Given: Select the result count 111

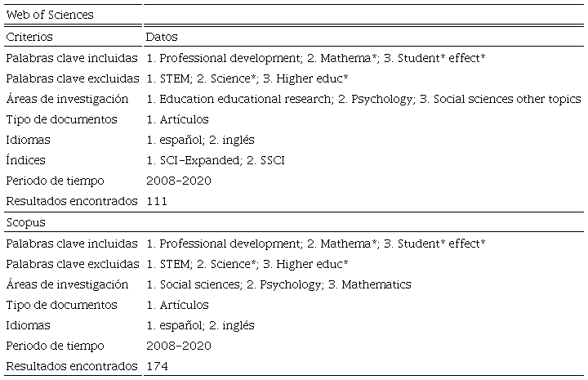Looking at the screenshot, I should (157, 201).
